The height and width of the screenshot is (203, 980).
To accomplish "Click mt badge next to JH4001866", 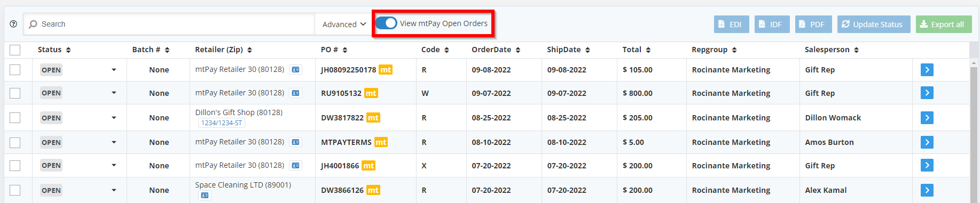I will [369, 166].
